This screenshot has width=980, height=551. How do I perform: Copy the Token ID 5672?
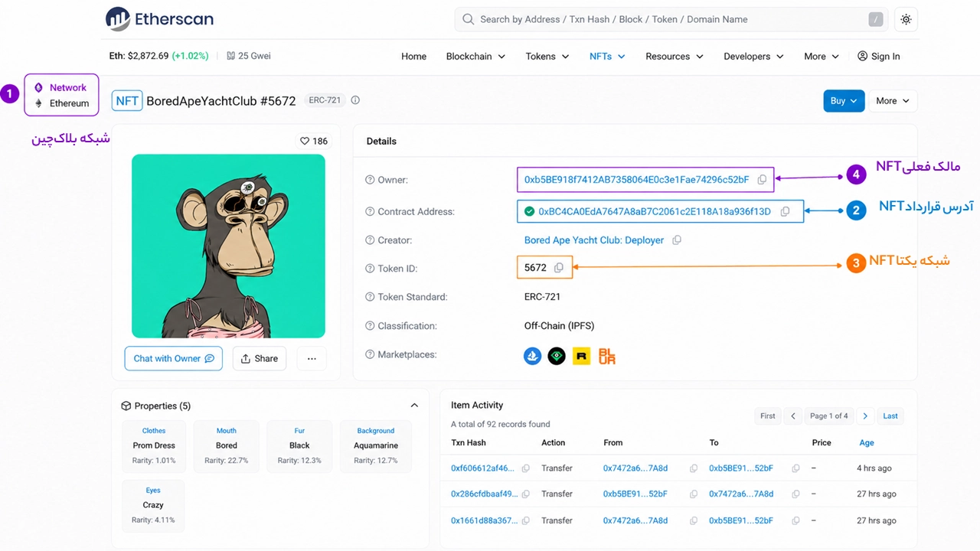coord(559,268)
